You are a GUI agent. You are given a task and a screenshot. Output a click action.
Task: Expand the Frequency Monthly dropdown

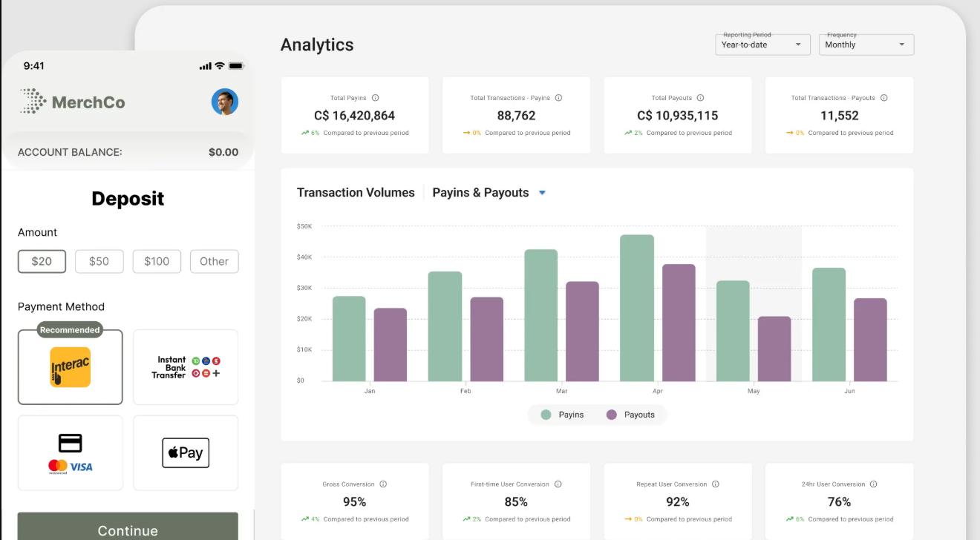pyautogui.click(x=866, y=45)
